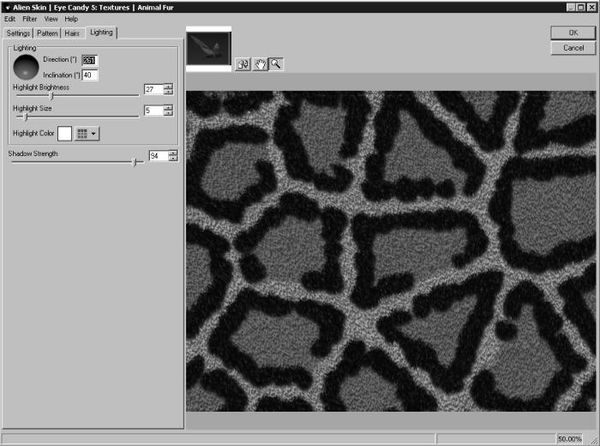The image size is (600, 446).
Task: Click the Highlight Brightness slider handle
Action: coord(52,96)
